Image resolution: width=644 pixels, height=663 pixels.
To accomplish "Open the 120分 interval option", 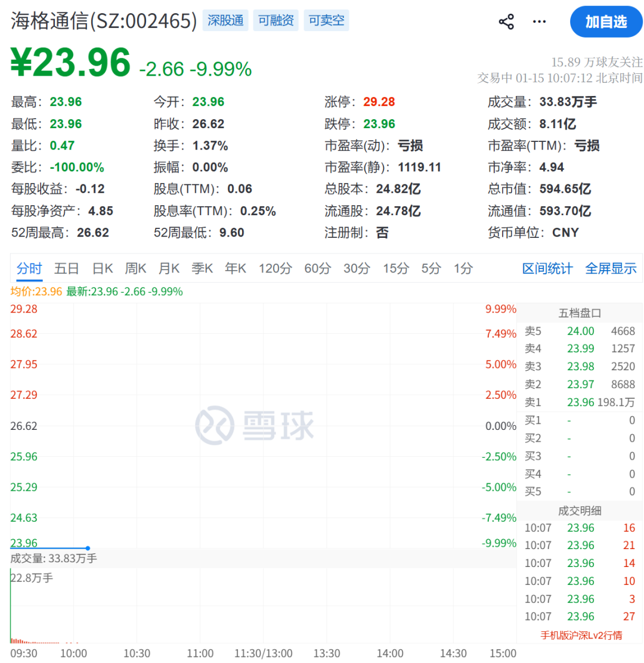I will point(275,268).
